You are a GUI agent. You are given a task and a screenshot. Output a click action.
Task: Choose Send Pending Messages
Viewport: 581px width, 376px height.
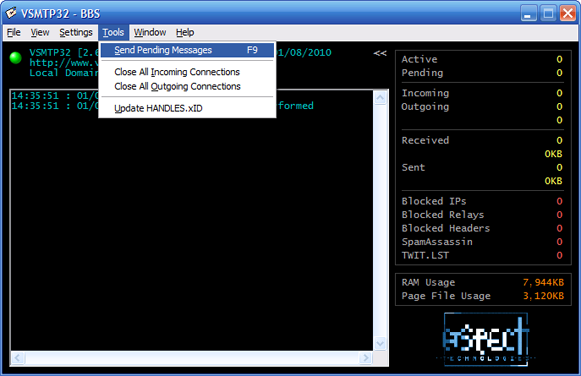187,50
